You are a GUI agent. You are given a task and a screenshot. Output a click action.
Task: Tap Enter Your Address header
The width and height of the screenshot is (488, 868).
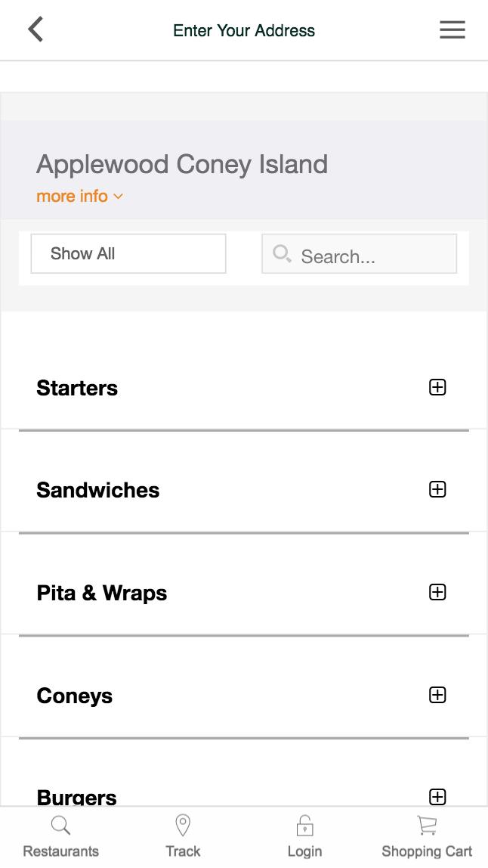244,31
